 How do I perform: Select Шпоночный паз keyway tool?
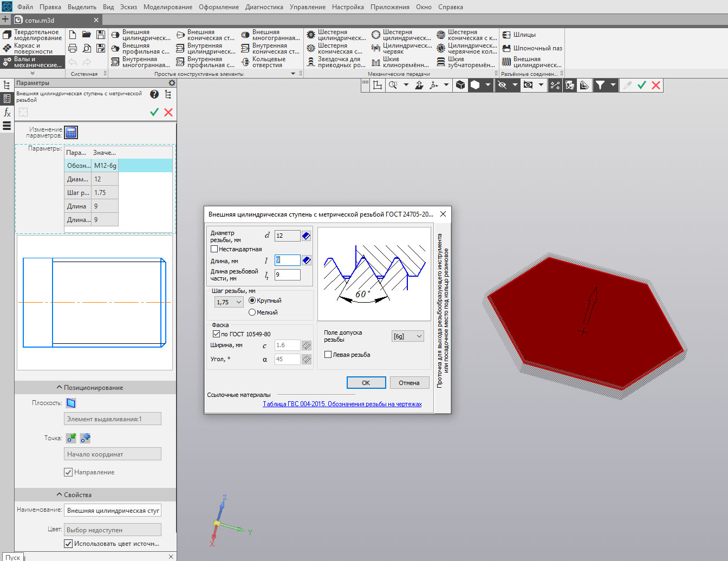(532, 48)
